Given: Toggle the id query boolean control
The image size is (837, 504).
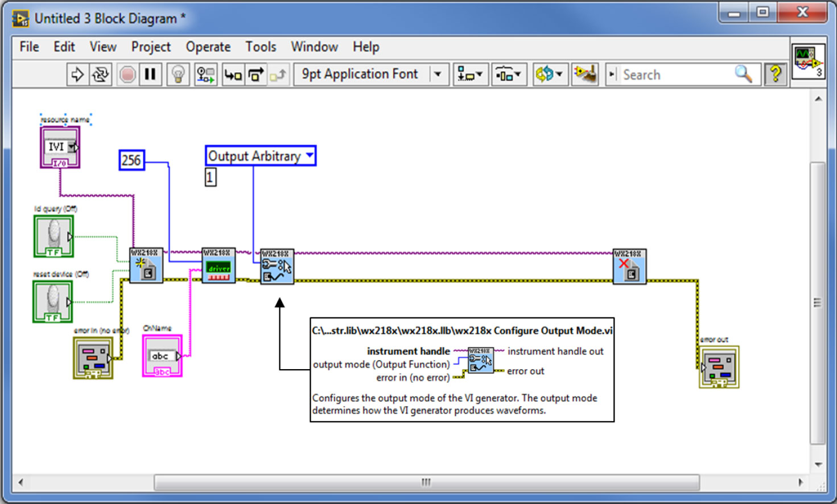Looking at the screenshot, I should (53, 236).
